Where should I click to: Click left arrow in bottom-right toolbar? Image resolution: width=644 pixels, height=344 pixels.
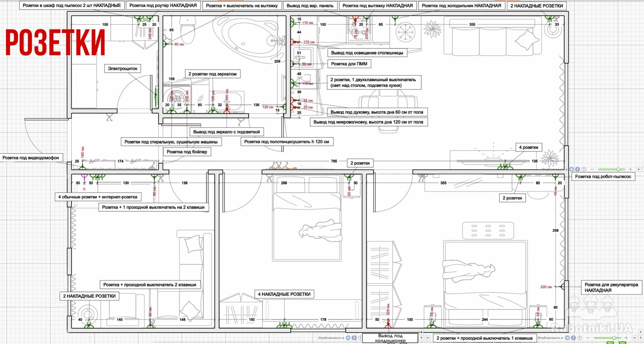(x=635, y=338)
